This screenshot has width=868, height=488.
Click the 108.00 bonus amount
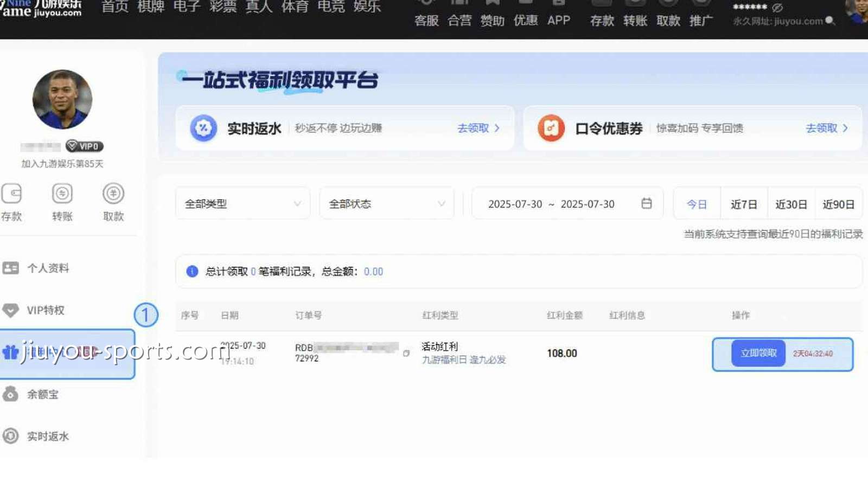tap(562, 354)
